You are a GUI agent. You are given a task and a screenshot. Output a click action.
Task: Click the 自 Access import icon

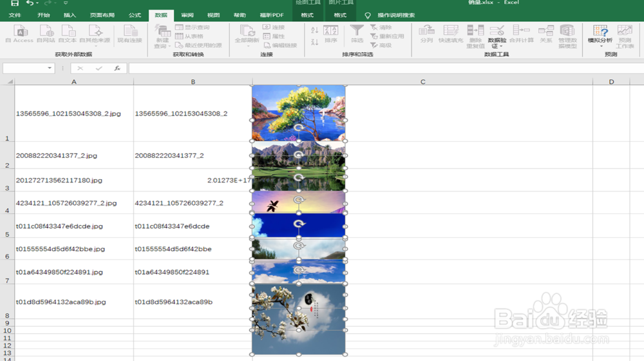(x=20, y=31)
